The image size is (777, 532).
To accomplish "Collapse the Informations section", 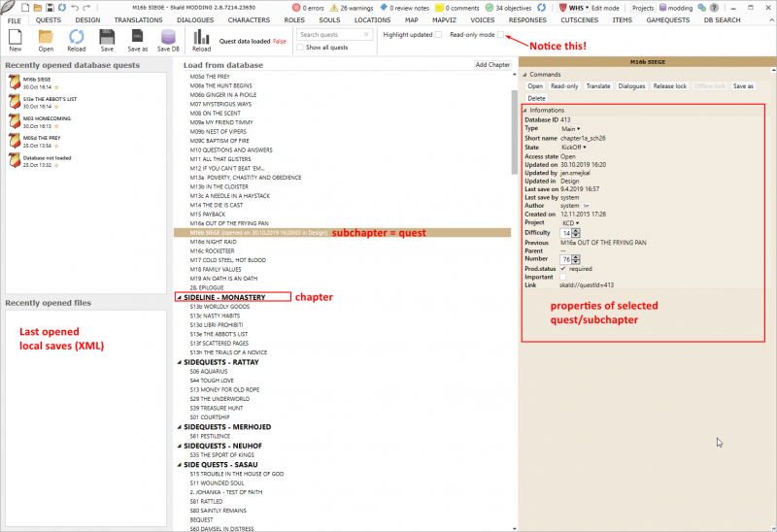I will [524, 111].
